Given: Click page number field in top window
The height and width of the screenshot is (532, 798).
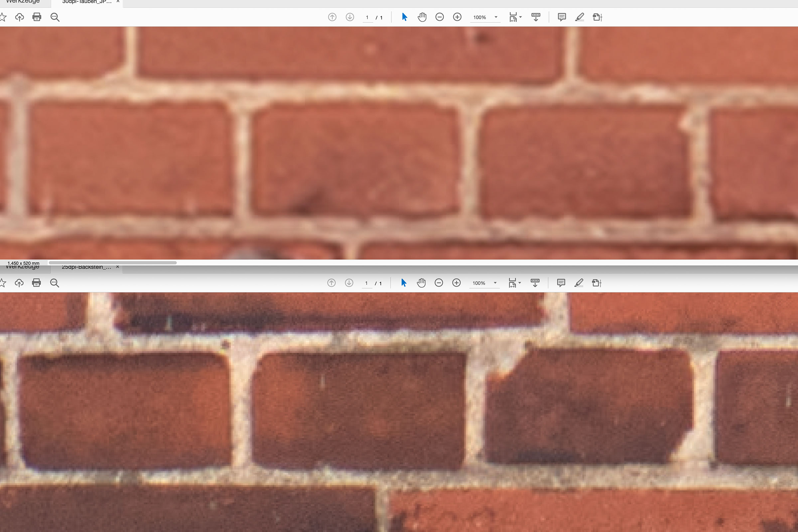Looking at the screenshot, I should pos(367,17).
